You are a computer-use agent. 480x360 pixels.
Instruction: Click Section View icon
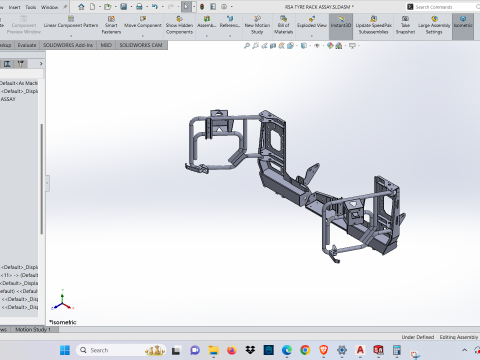(273, 46)
